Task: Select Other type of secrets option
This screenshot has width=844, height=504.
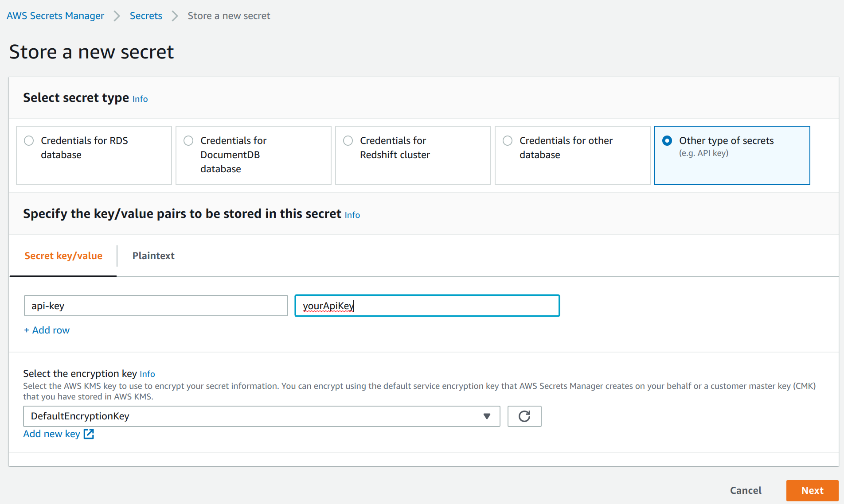Action: tap(667, 140)
